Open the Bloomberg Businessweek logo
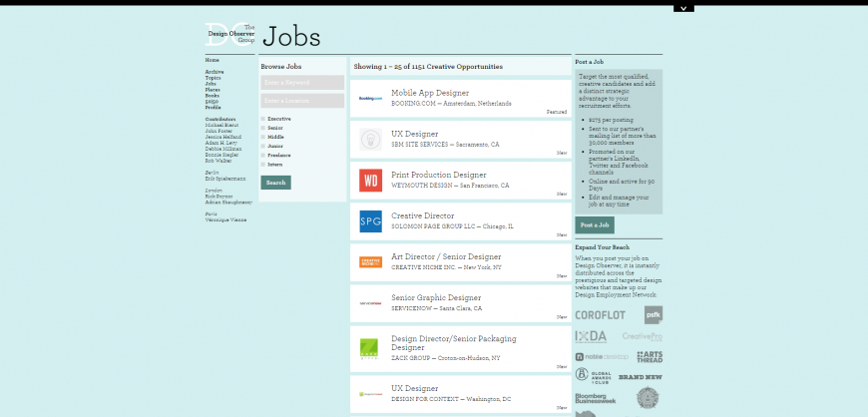Screen dimensions: 868x417 [595, 399]
